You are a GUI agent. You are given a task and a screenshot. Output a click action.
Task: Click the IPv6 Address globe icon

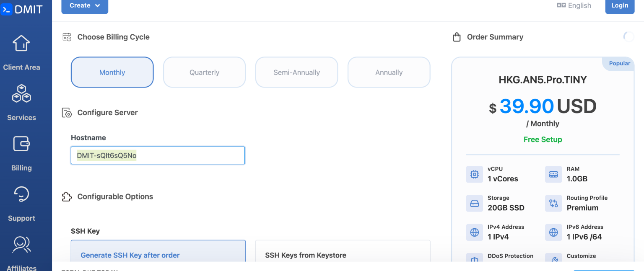(x=553, y=232)
